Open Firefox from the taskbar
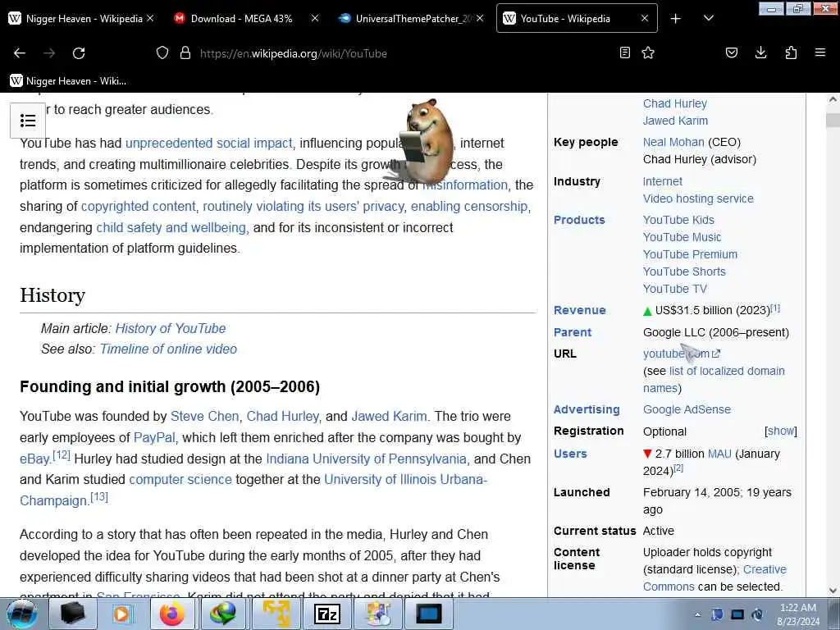 [171, 614]
